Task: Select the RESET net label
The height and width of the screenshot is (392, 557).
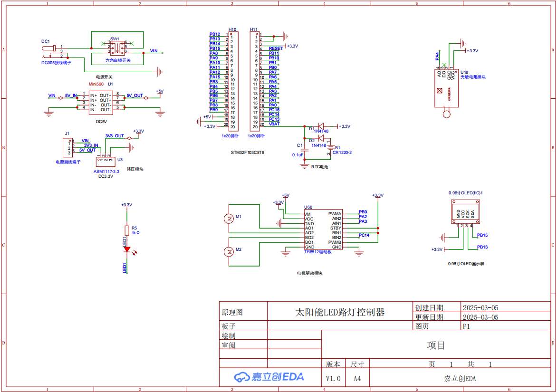Action: pyautogui.click(x=276, y=48)
